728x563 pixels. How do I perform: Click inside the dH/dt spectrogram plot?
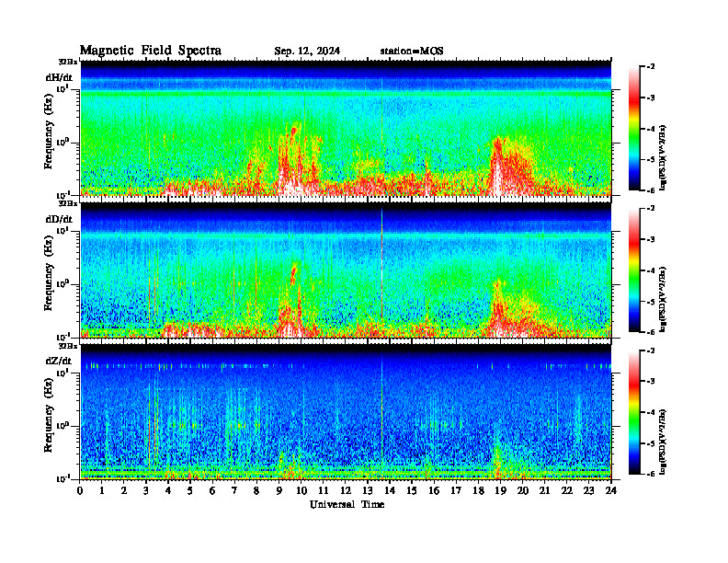[x=346, y=128]
